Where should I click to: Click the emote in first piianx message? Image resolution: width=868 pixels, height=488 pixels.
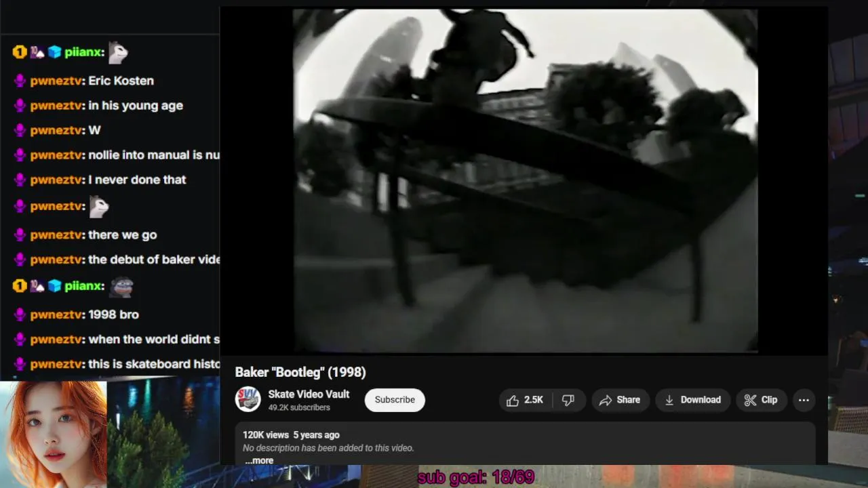coord(117,52)
